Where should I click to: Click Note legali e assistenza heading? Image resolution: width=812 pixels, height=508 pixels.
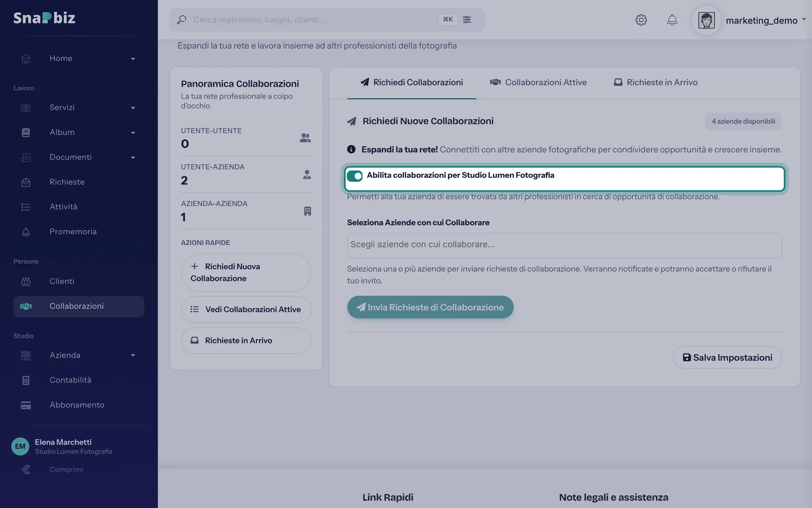tap(614, 497)
